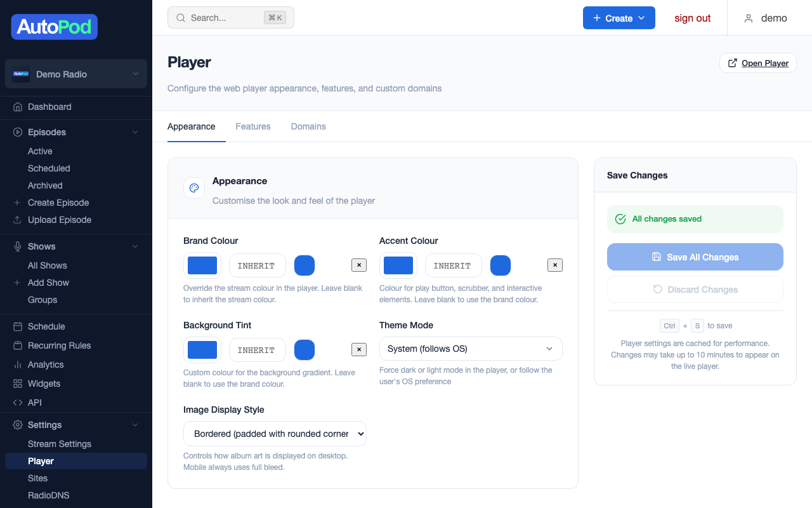Viewport: 812px width, 508px height.
Task: Click the sign out link
Action: coord(692,18)
